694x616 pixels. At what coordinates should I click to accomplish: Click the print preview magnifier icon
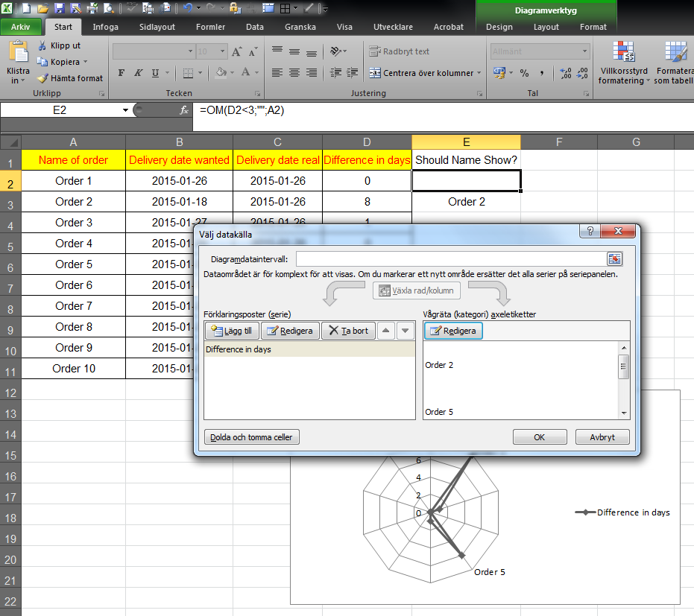click(109, 8)
